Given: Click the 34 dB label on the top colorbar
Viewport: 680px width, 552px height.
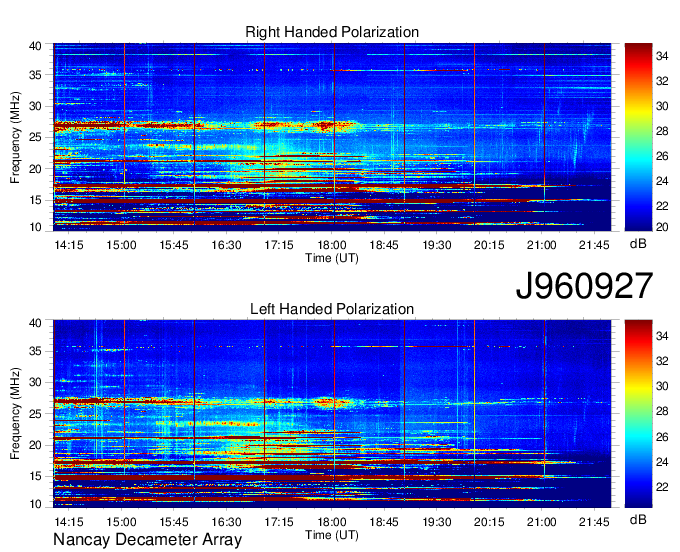Looking at the screenshot, I should point(662,56).
